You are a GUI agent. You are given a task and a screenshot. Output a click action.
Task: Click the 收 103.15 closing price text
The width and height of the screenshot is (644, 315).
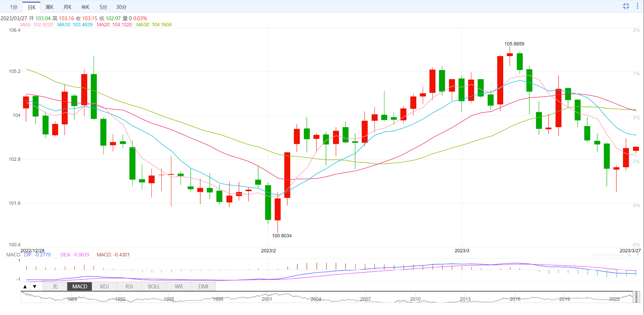pyautogui.click(x=87, y=18)
